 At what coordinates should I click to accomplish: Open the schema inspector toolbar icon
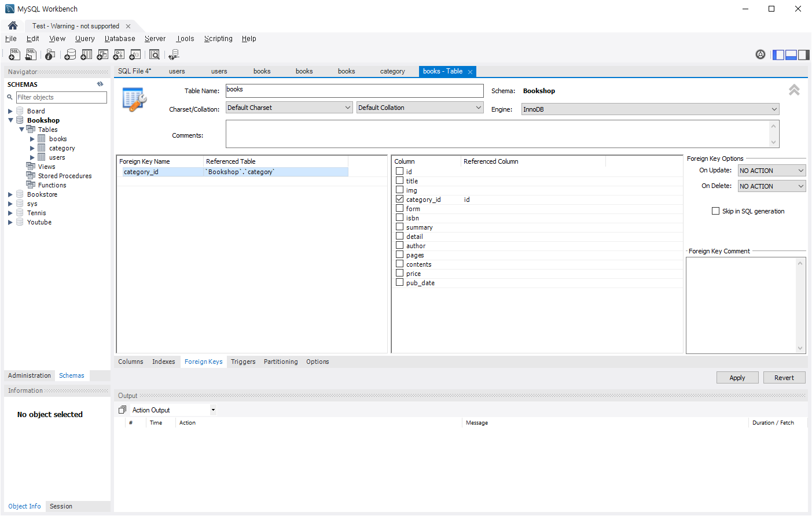point(50,54)
